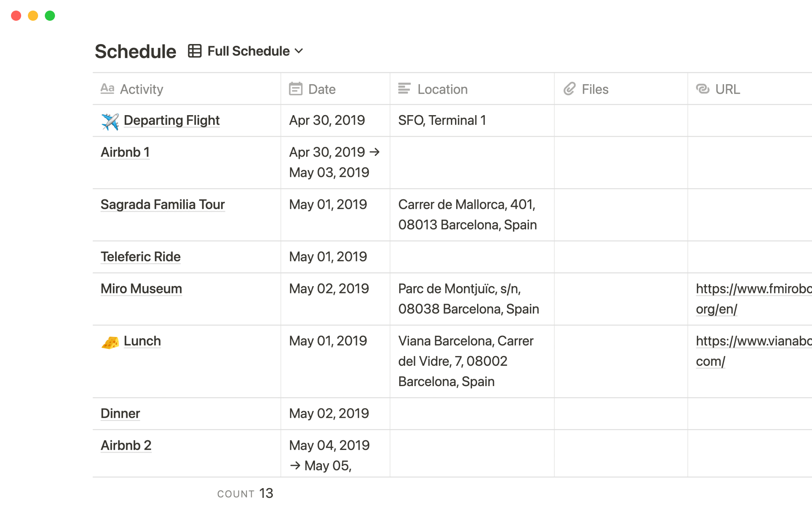Open the Viana Barcelona website link
Screen dimensions: 812x508
pyautogui.click(x=753, y=341)
